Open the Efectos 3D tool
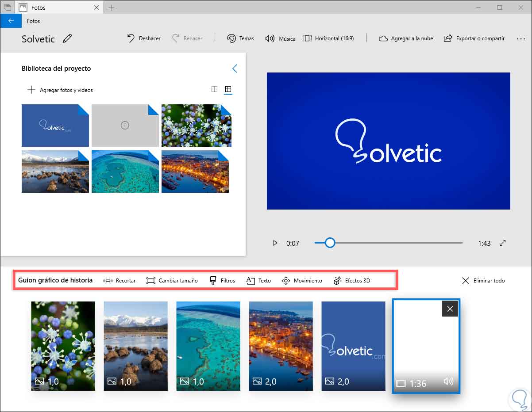532x412 pixels. [352, 280]
